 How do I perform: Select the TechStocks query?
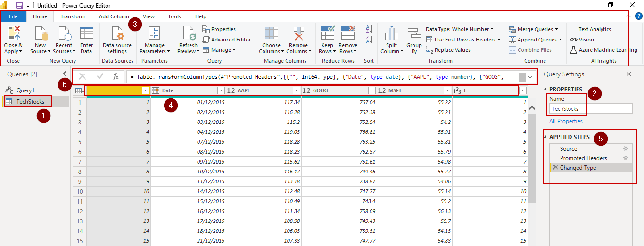35,101
